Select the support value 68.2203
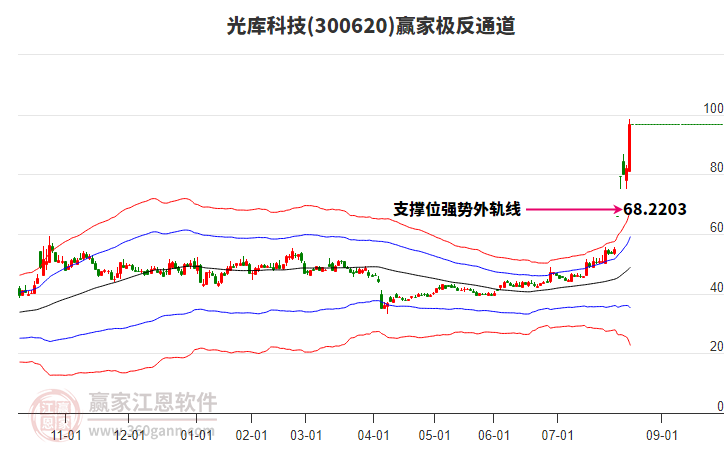Screen dimensions: 726x450 655,209
